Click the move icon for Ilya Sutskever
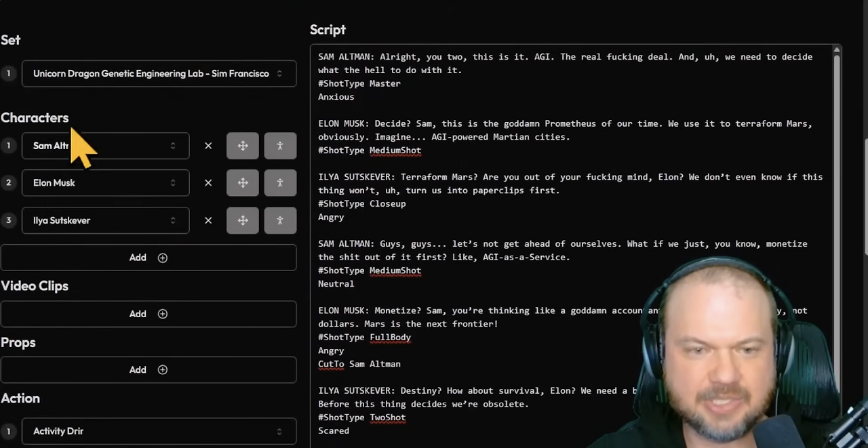Viewport: 868px width, 448px height. point(243,220)
